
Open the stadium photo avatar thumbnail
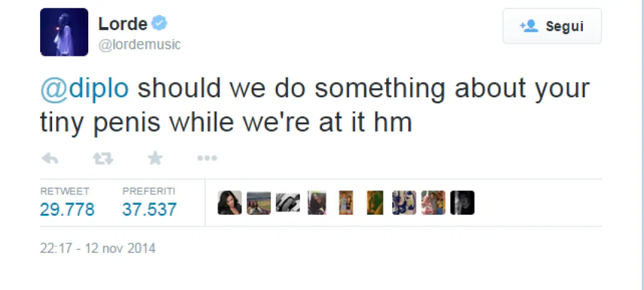(259, 203)
